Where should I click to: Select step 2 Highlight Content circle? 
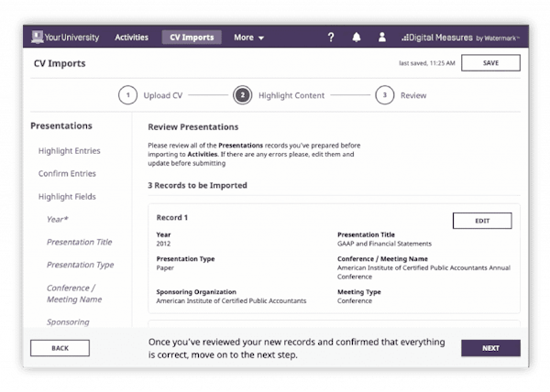pos(242,95)
